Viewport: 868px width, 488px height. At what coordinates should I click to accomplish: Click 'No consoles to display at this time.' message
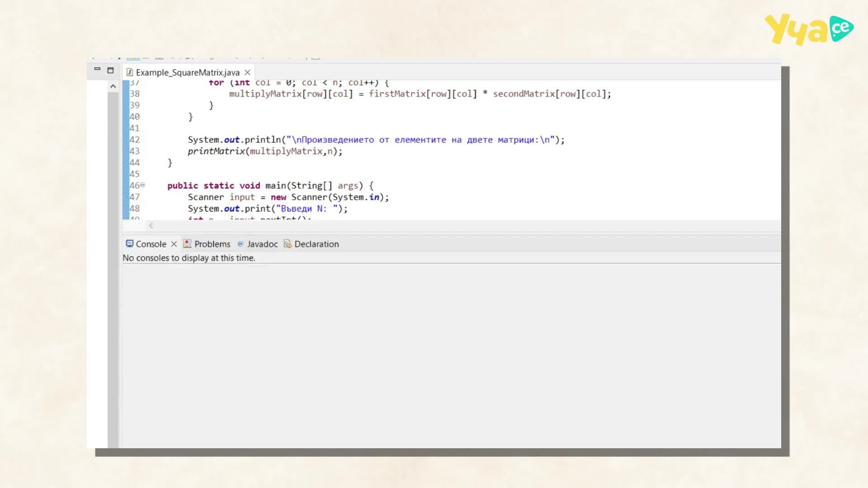pos(189,258)
